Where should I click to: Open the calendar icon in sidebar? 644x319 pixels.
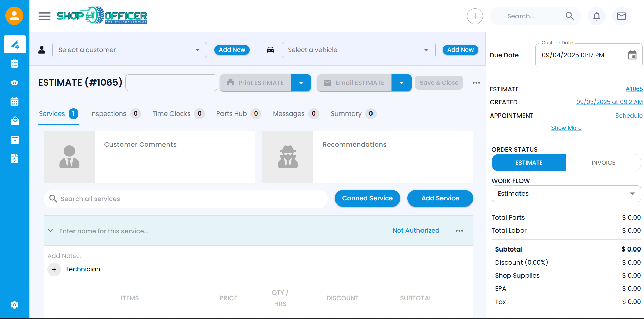tap(14, 101)
